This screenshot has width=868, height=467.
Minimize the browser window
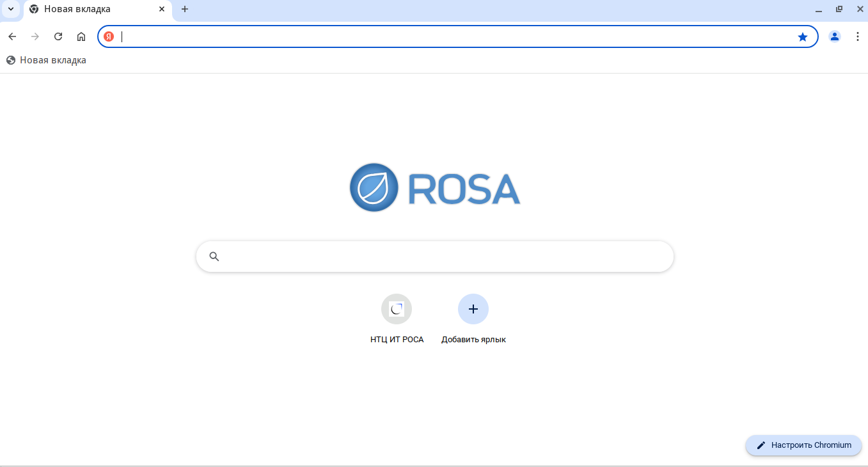[x=819, y=10]
